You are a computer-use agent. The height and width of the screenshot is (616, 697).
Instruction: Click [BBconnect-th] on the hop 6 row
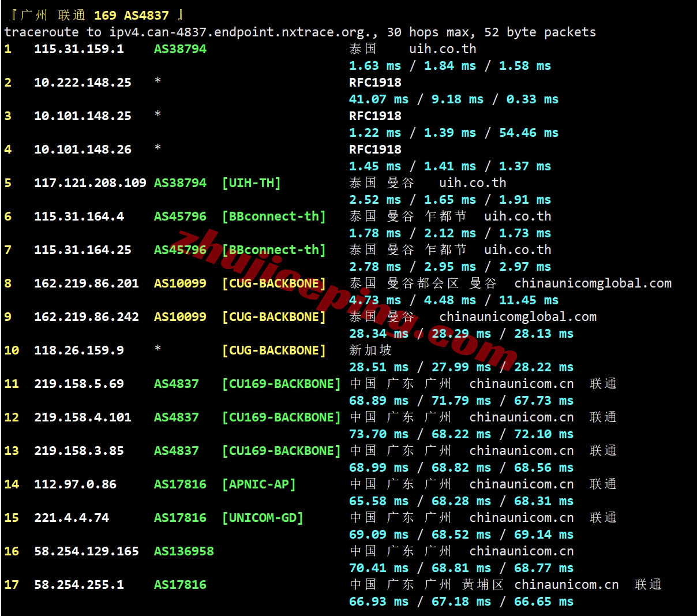click(274, 216)
